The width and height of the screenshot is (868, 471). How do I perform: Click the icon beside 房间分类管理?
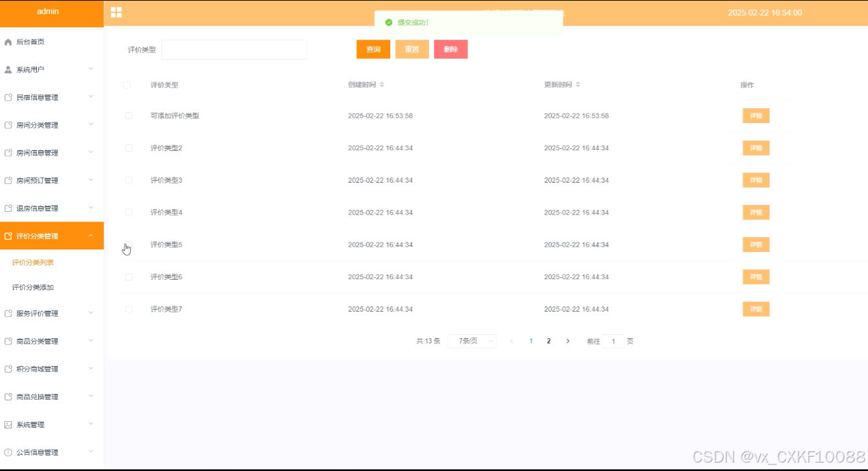pyautogui.click(x=8, y=125)
